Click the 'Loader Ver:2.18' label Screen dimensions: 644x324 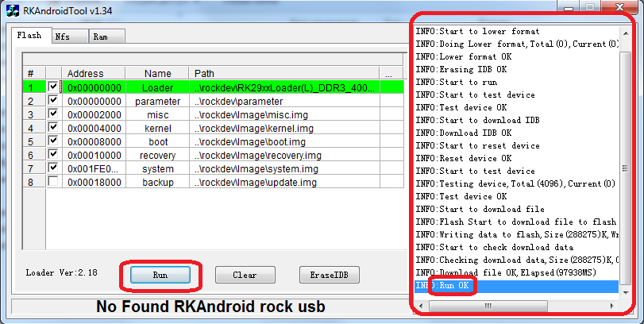point(62,272)
